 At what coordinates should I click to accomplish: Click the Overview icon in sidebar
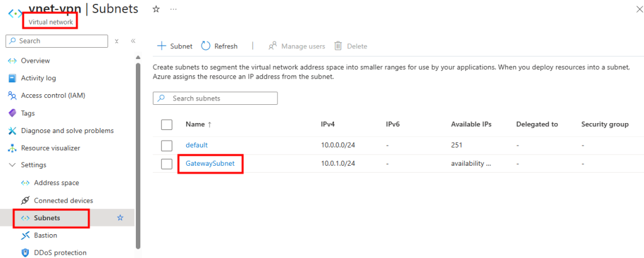(x=13, y=61)
